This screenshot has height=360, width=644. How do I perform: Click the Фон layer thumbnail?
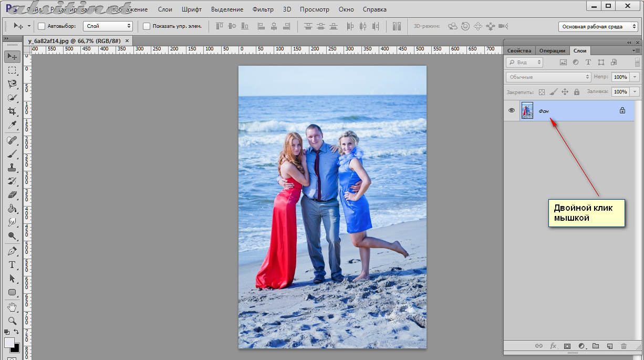pyautogui.click(x=527, y=110)
